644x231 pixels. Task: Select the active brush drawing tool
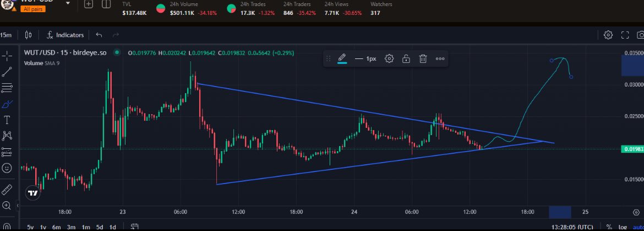coord(7,104)
